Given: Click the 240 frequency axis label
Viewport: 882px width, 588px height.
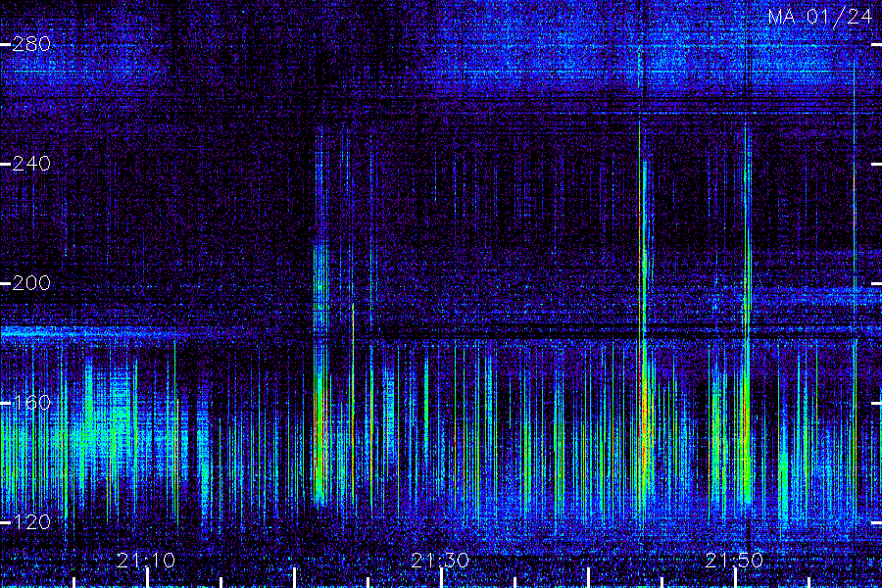Looking at the screenshot, I should click(x=31, y=164).
